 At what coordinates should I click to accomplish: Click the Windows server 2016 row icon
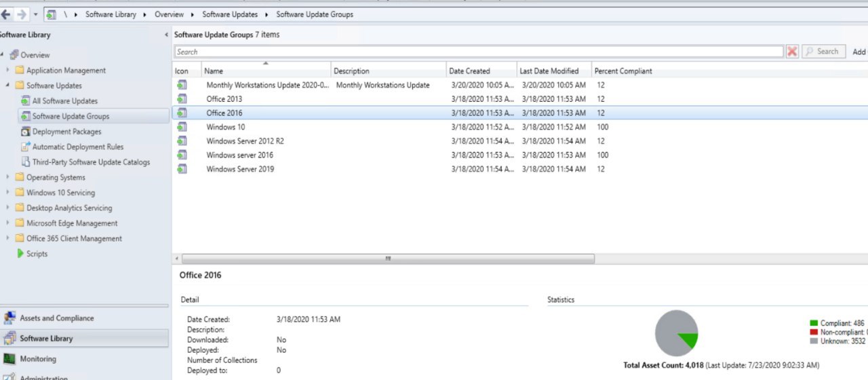(x=181, y=155)
